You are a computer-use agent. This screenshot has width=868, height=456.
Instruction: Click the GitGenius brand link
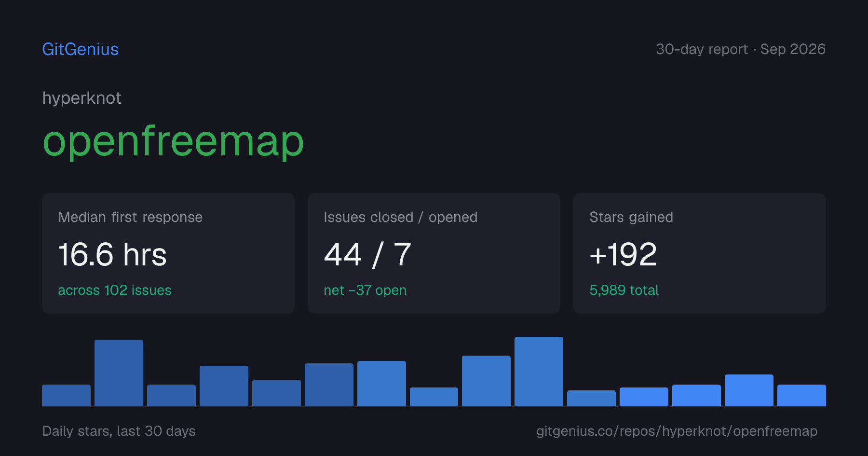81,49
